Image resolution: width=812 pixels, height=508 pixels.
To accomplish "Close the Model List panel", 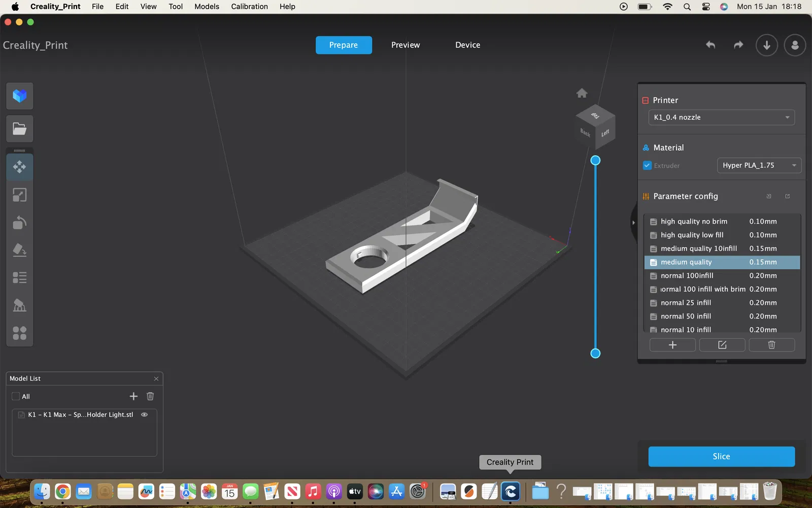I will [156, 378].
